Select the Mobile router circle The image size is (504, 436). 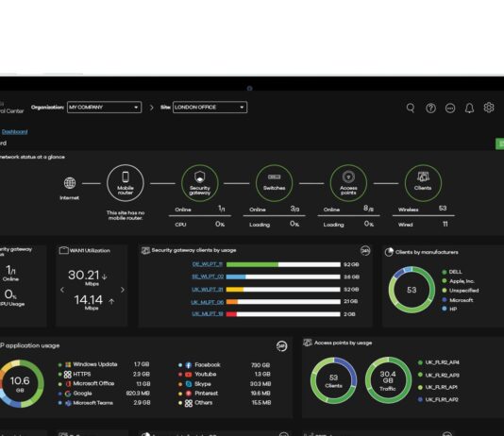pyautogui.click(x=126, y=183)
